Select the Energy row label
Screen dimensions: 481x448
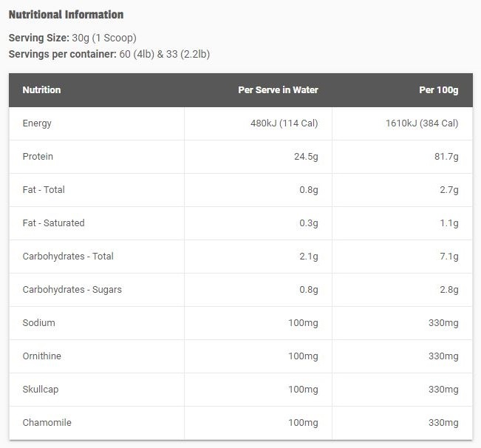tap(37, 123)
